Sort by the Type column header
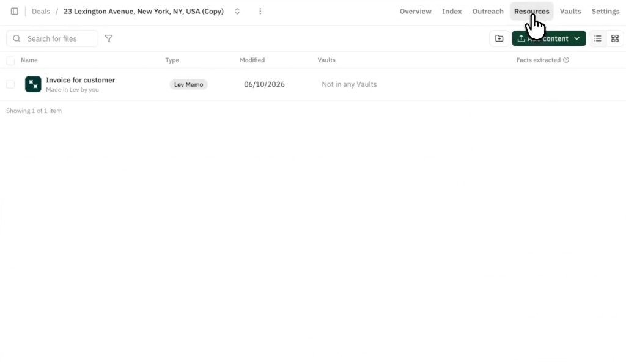 pyautogui.click(x=172, y=60)
